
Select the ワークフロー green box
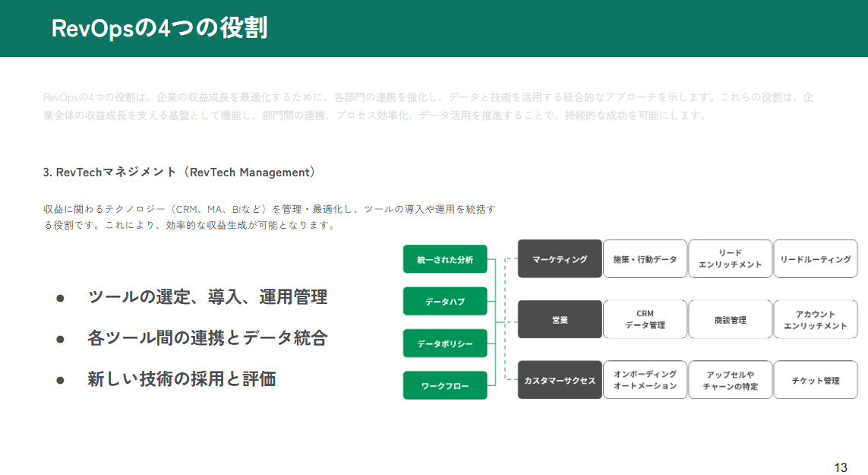pos(444,385)
